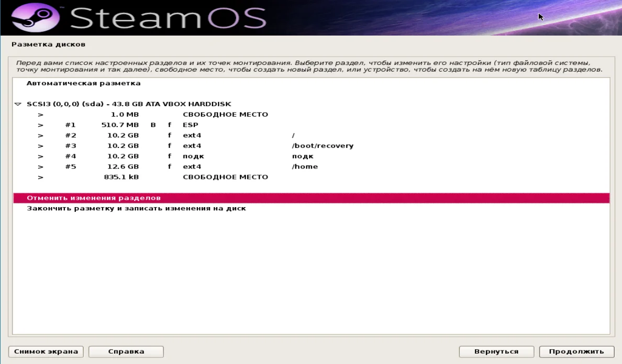The height and width of the screenshot is (364, 622).
Task: Click the ext4 filesystem label of partition #2
Action: pyautogui.click(x=192, y=135)
